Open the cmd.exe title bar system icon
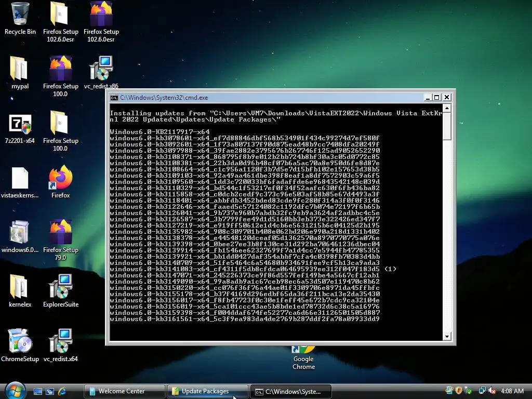 pos(114,98)
